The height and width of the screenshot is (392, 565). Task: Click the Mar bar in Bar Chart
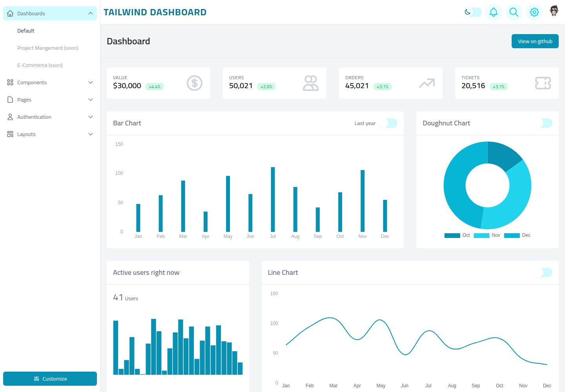coord(183,206)
